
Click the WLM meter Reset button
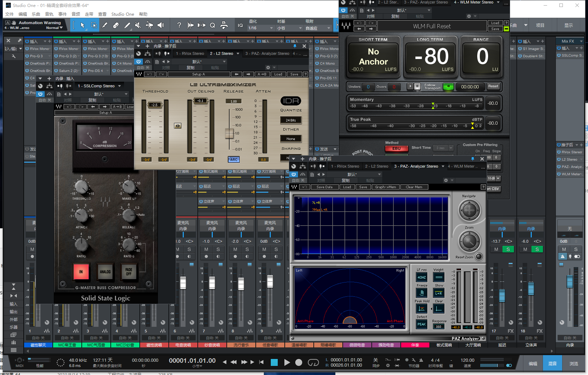tap(493, 86)
